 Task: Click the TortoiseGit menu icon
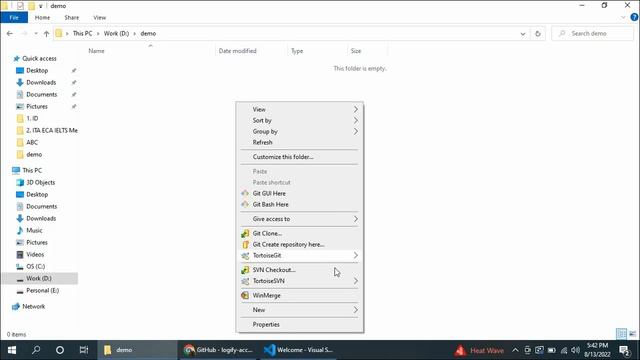click(245, 256)
